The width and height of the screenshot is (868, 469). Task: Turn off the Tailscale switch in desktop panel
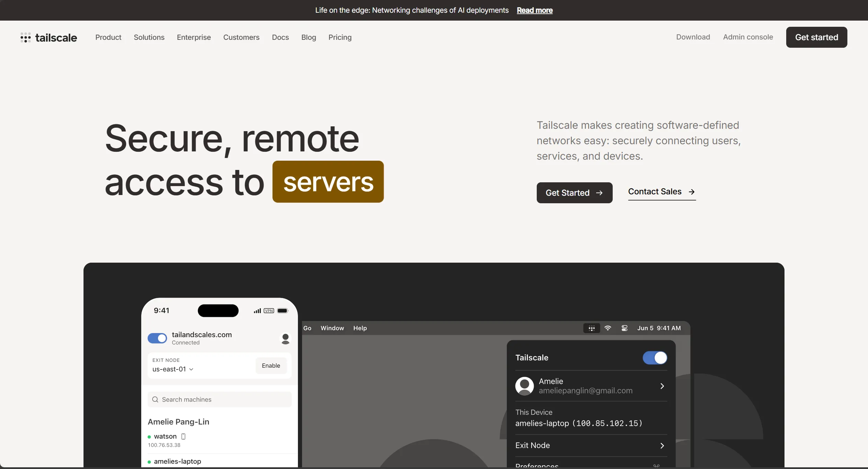[x=655, y=358]
